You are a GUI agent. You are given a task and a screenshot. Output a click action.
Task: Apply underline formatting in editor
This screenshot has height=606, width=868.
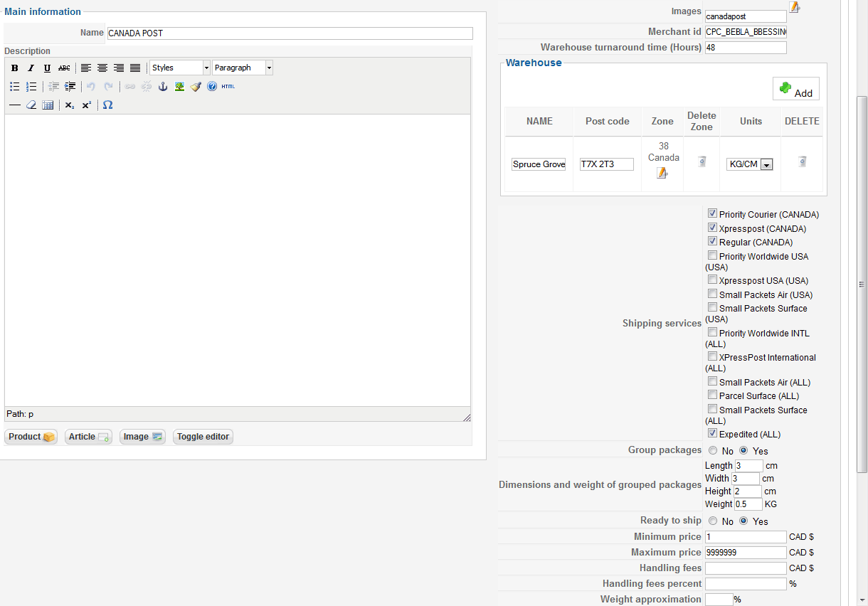[47, 68]
